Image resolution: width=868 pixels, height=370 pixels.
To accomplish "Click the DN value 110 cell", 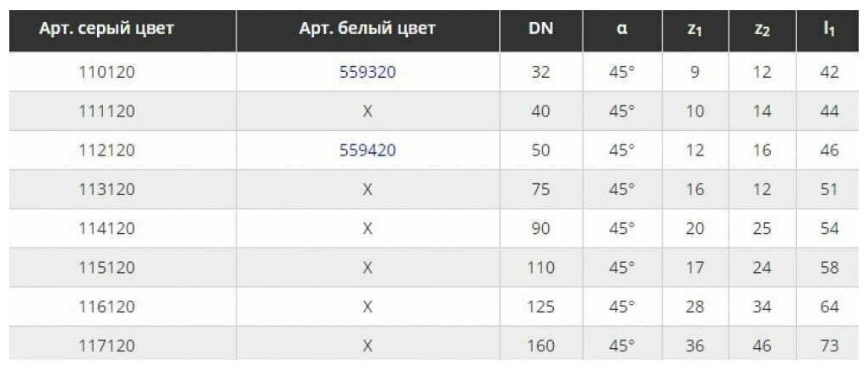I will [x=540, y=268].
